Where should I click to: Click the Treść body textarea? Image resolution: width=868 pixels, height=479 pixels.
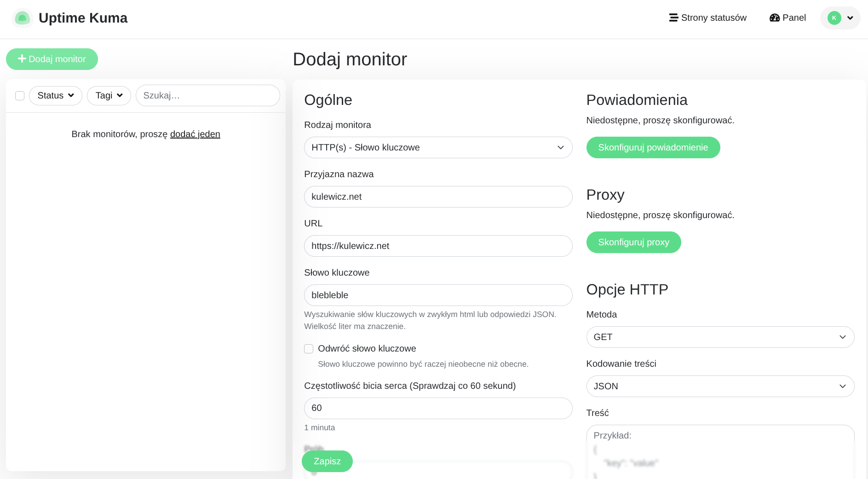(x=720, y=452)
